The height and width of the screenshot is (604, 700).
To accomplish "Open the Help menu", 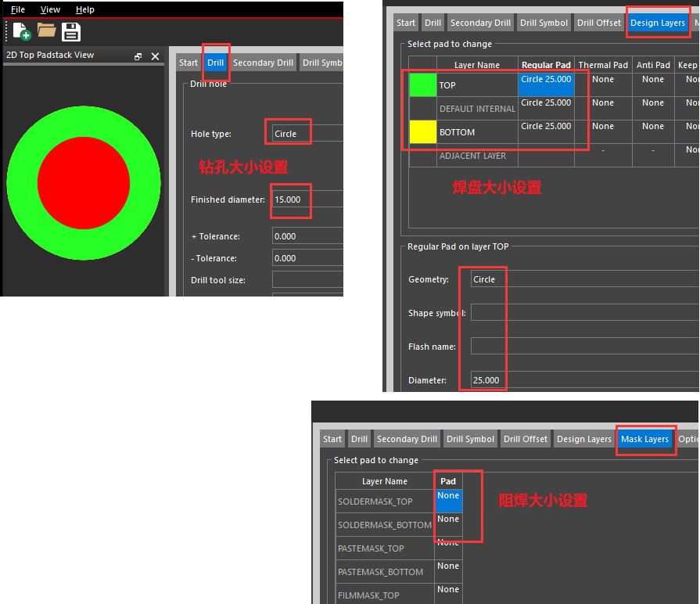I will [x=84, y=9].
